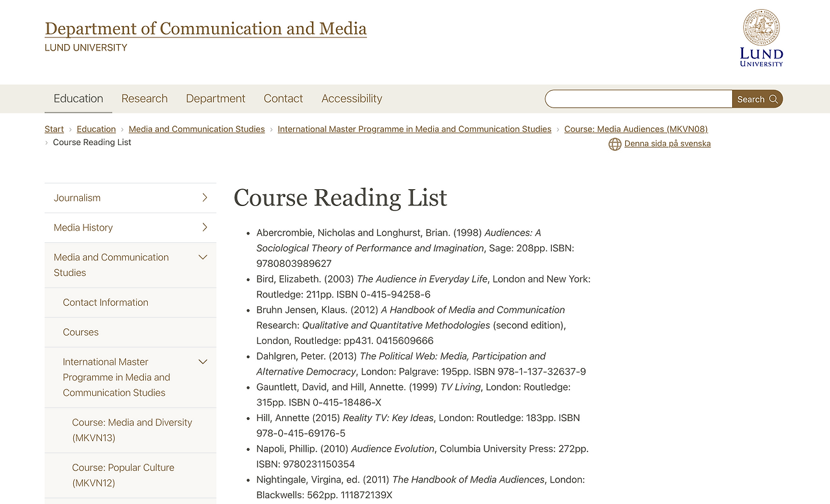This screenshot has width=830, height=504.
Task: Click the Dahlgren, Peter (2013) entry
Action: point(421,364)
